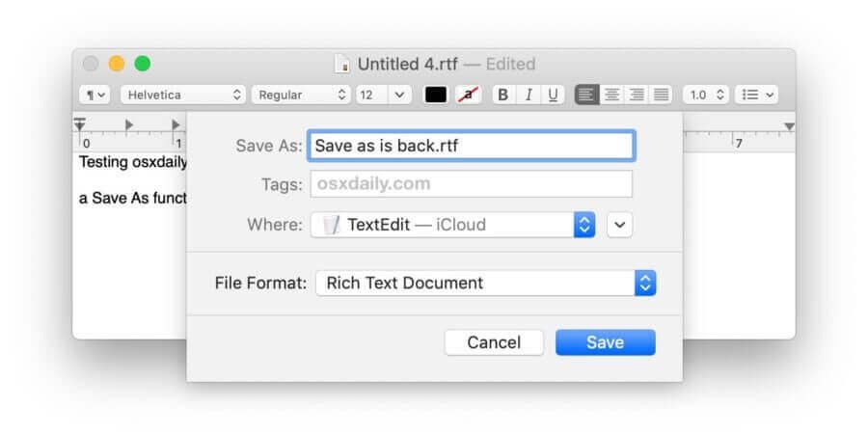Viewport: 868px width, 435px height.
Task: Click the black text color swatch
Action: (x=436, y=95)
